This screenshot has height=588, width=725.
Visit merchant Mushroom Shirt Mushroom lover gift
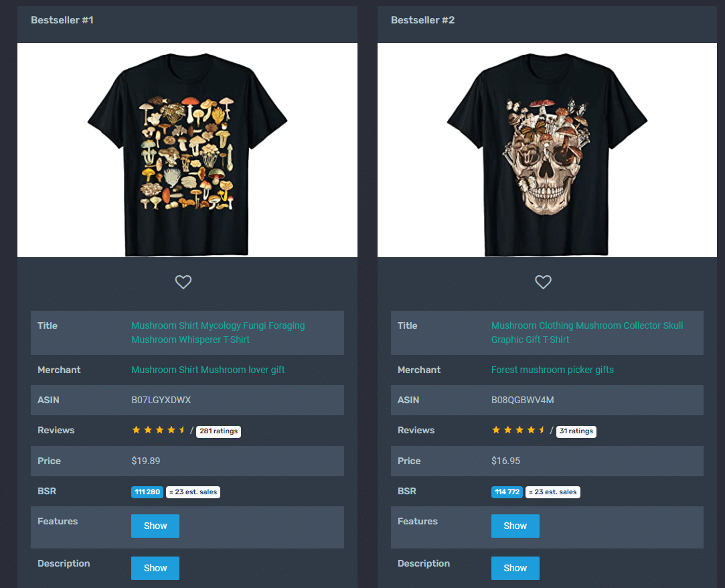tap(208, 370)
